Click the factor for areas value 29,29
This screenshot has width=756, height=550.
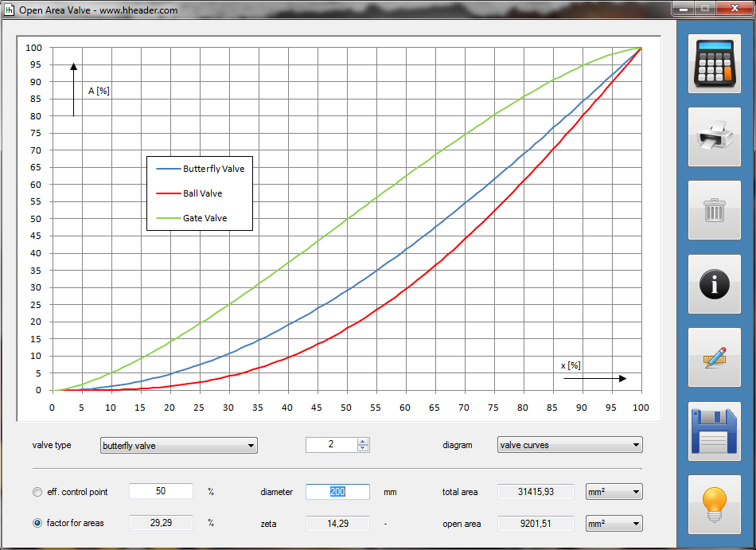(x=161, y=523)
